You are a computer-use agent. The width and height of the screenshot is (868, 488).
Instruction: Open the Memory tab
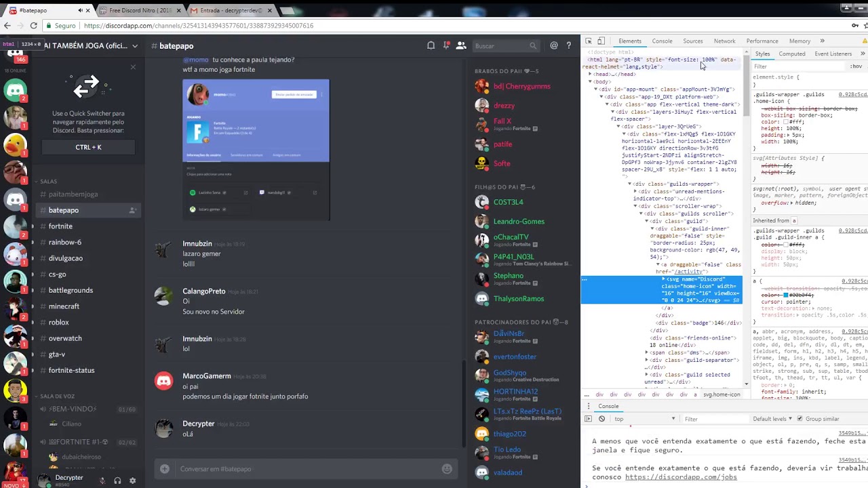[x=800, y=41]
